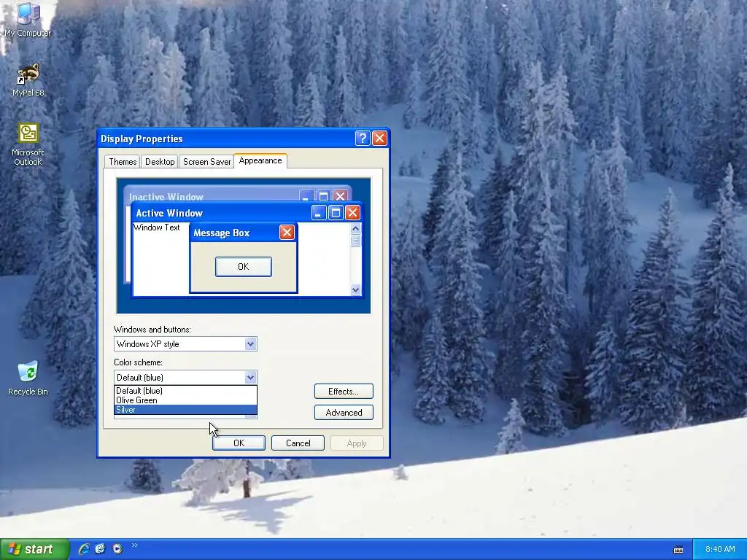Screen dimensions: 747x560
Task: Click the taskbar clock showing 8:40 AM
Action: 720,549
